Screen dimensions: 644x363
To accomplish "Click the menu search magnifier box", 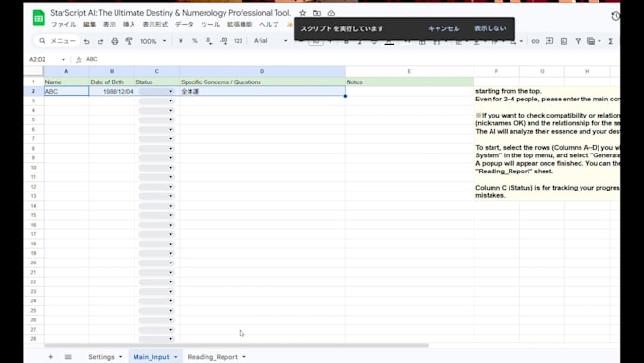I will [57, 41].
